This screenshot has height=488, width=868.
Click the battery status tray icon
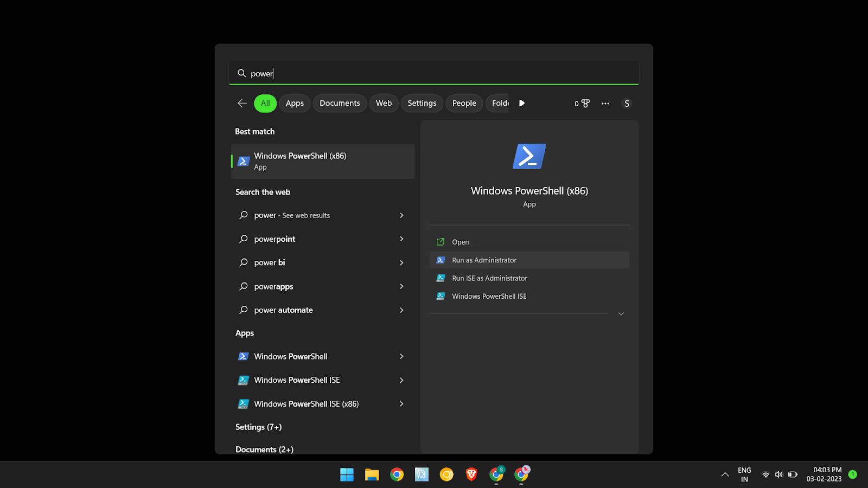[793, 474]
